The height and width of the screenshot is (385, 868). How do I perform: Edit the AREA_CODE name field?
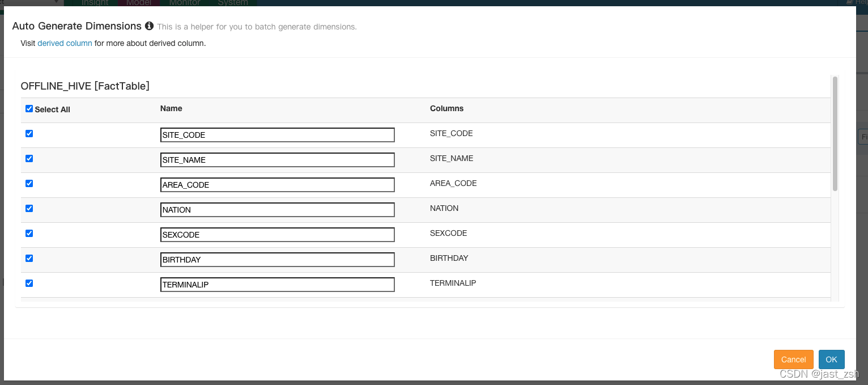coord(278,185)
